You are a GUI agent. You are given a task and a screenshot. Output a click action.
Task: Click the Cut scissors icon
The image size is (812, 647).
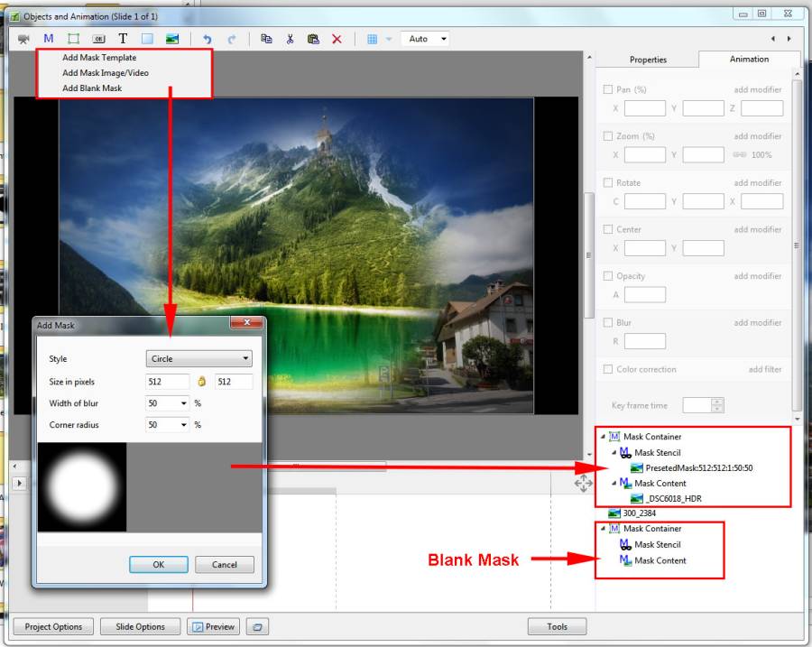290,39
